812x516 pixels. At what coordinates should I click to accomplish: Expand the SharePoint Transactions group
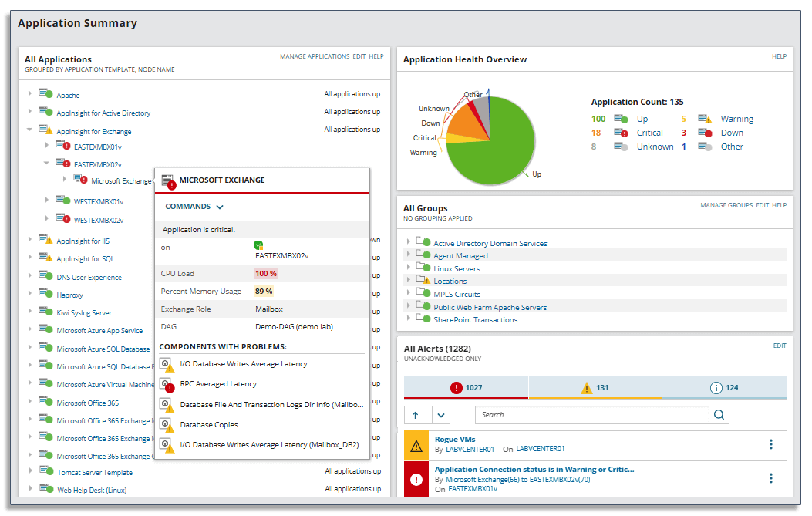pos(408,318)
